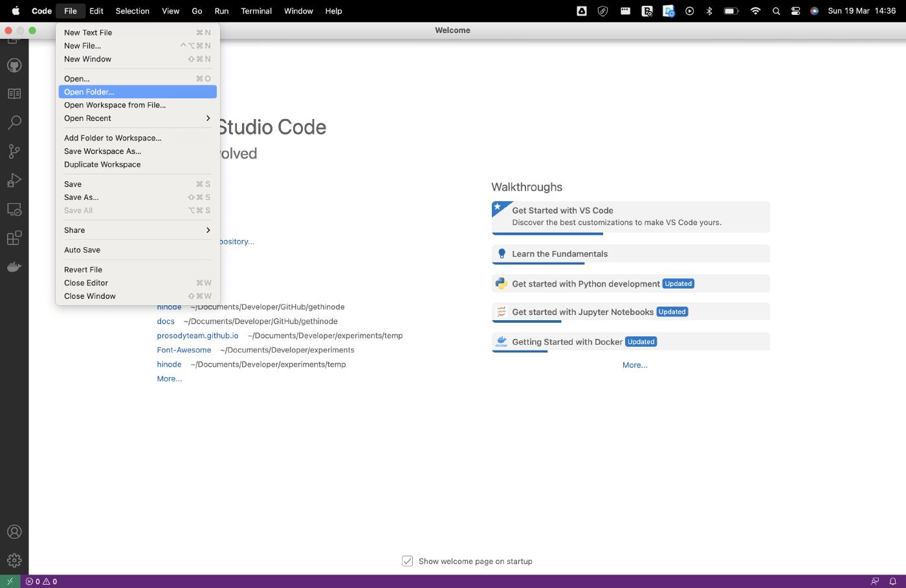
Task: Open recent folder Font-Awesome
Action: (x=184, y=350)
